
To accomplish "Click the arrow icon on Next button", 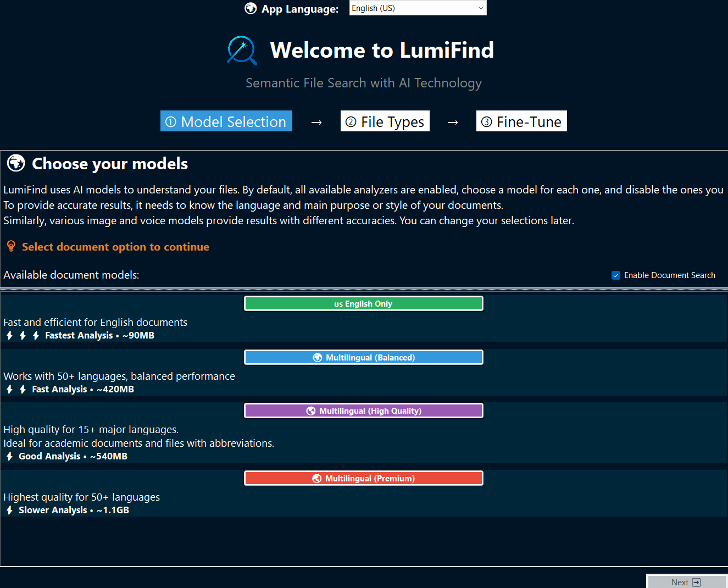I will [x=696, y=583].
